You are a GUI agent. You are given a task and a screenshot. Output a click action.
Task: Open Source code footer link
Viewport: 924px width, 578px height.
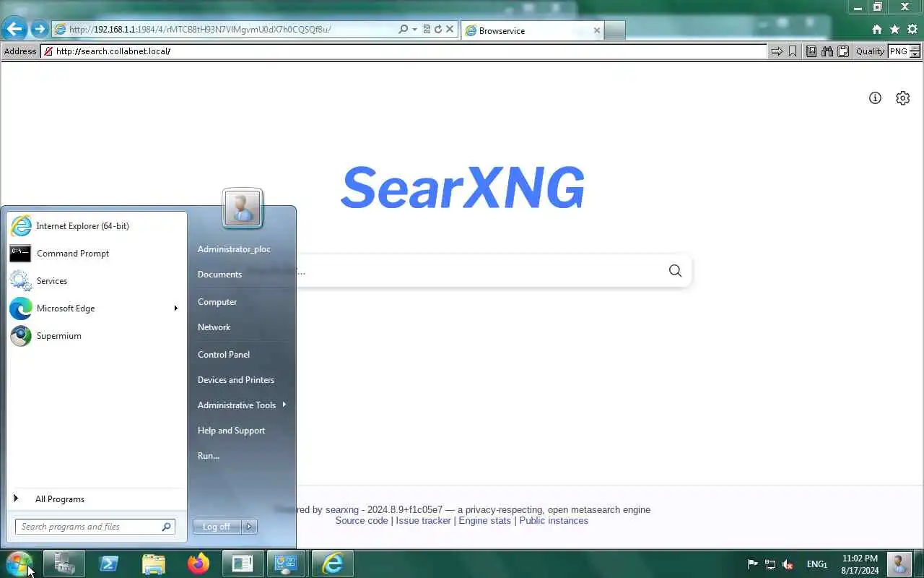point(362,520)
